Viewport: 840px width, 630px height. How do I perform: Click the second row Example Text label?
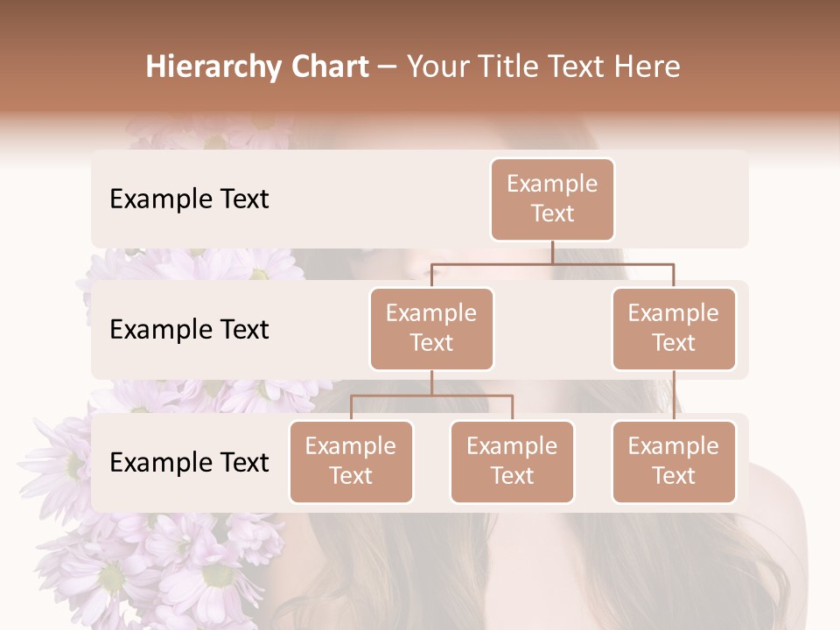188,329
